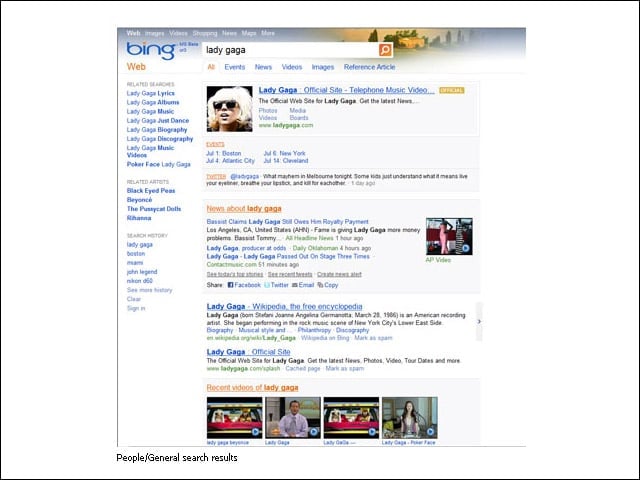Open the Lady Gaga Official Site Telephone Music Video result
640x480 pixels.
[347, 90]
